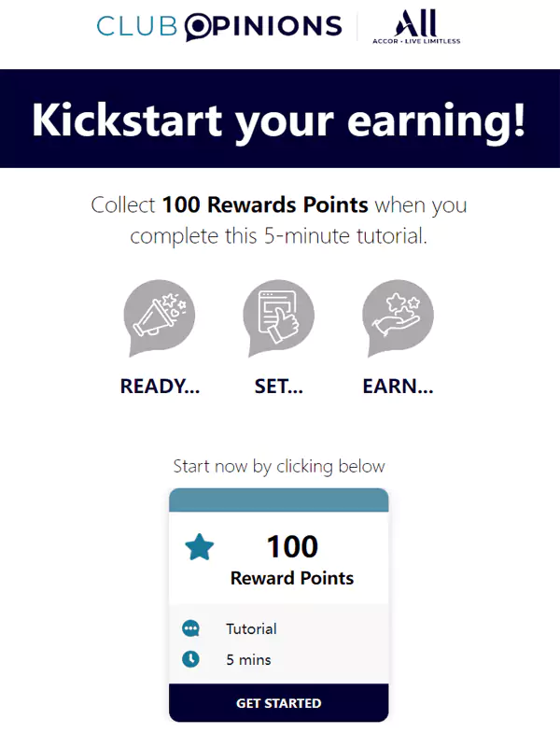Screen dimensions: 560x747
Task: Click the 100 Reward Points card heading
Action: (292, 560)
